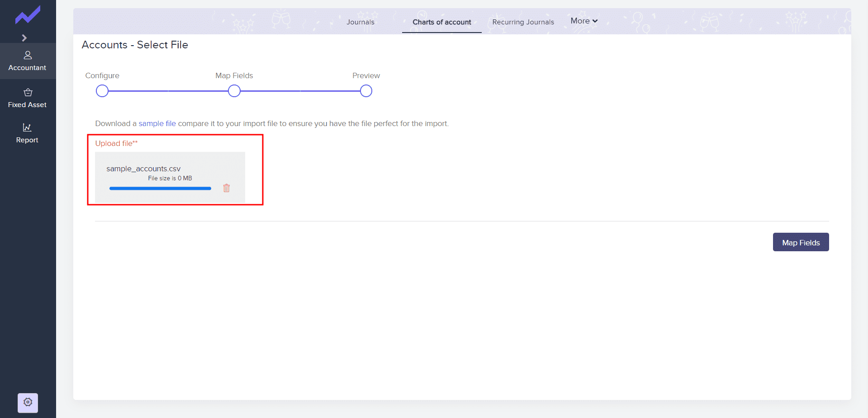Open settings via the gear icon
868x418 pixels.
click(28, 403)
